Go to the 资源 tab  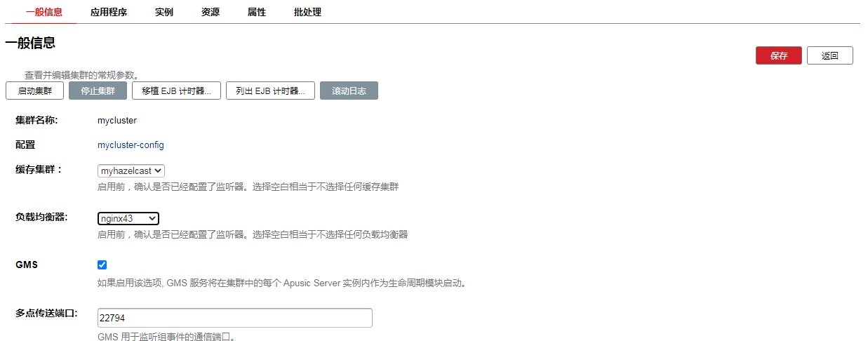pos(211,12)
